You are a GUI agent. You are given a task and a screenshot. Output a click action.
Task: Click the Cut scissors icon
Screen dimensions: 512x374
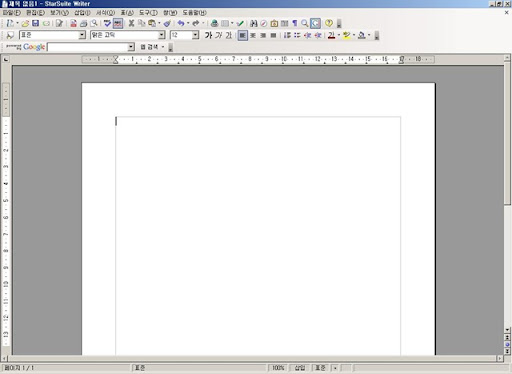coord(131,23)
